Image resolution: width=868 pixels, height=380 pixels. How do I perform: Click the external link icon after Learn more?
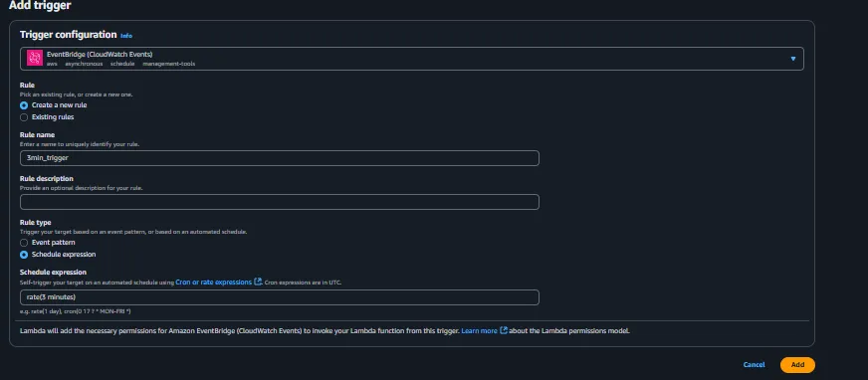504,331
